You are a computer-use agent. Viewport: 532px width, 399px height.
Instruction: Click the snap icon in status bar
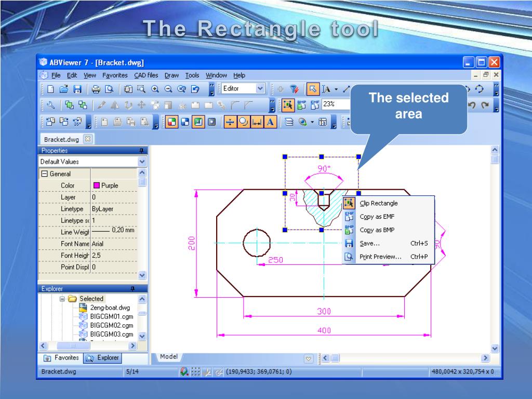pyautogui.click(x=184, y=372)
